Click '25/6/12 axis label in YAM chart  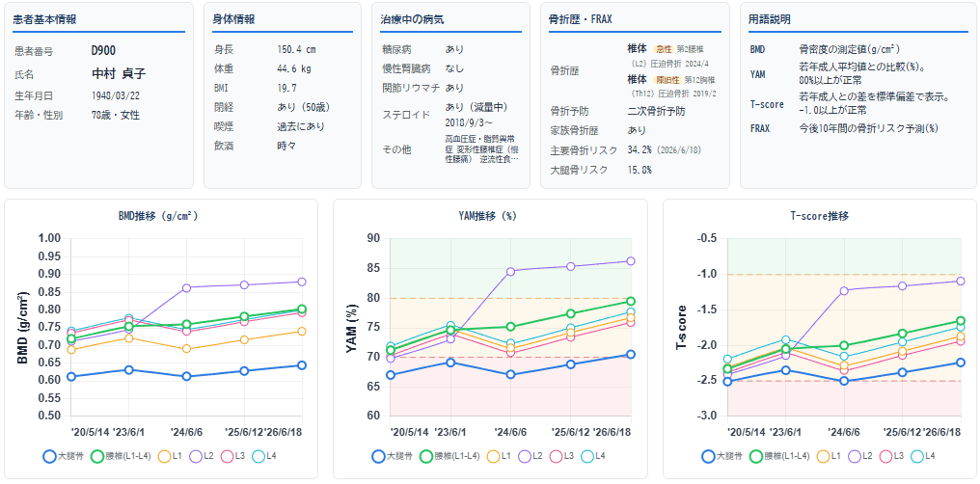(573, 432)
